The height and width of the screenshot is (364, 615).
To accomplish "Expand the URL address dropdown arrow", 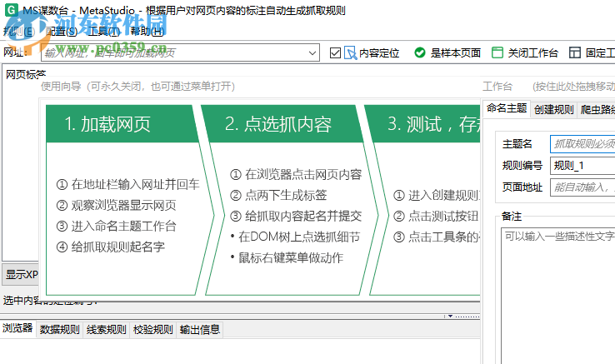I will pos(312,52).
